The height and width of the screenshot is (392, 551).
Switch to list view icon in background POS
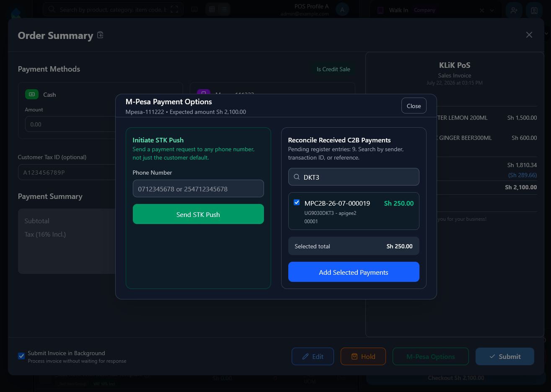(224, 9)
